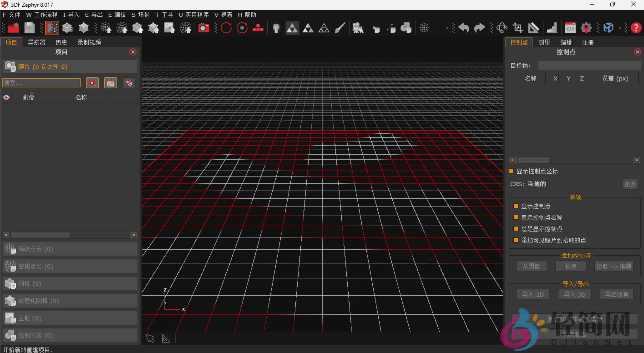
Task: Click the red question mark help icon
Action: coord(636,28)
